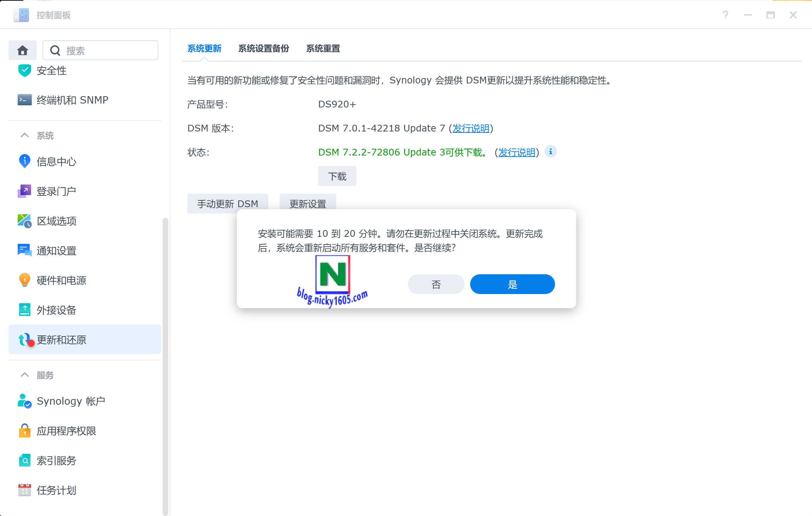The width and height of the screenshot is (812, 516).
Task: Switch to the 系统重置 tab
Action: click(x=323, y=48)
